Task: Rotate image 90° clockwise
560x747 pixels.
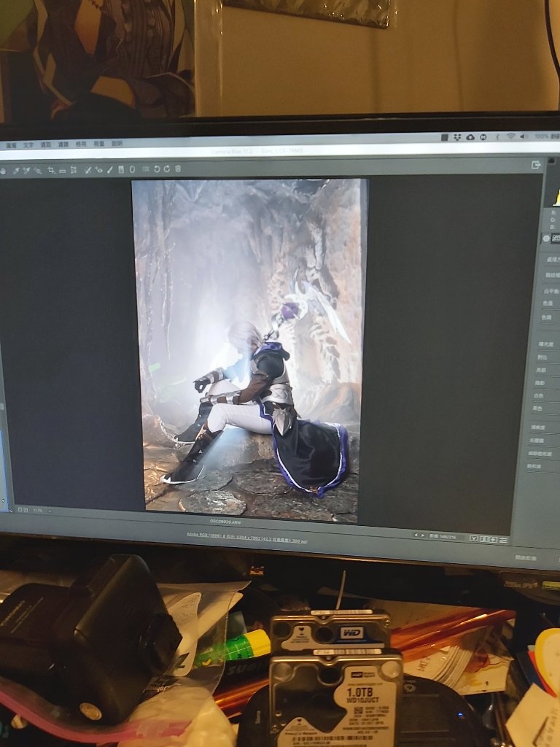Action: (167, 169)
